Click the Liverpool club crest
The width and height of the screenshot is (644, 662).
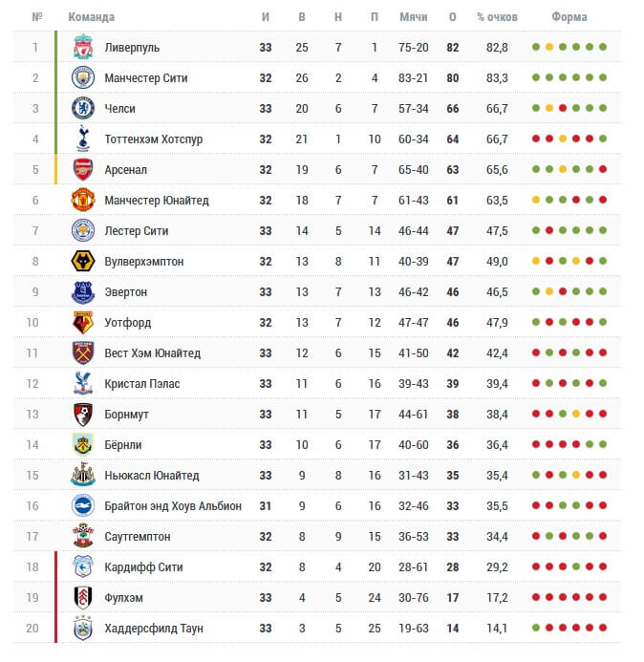83,47
